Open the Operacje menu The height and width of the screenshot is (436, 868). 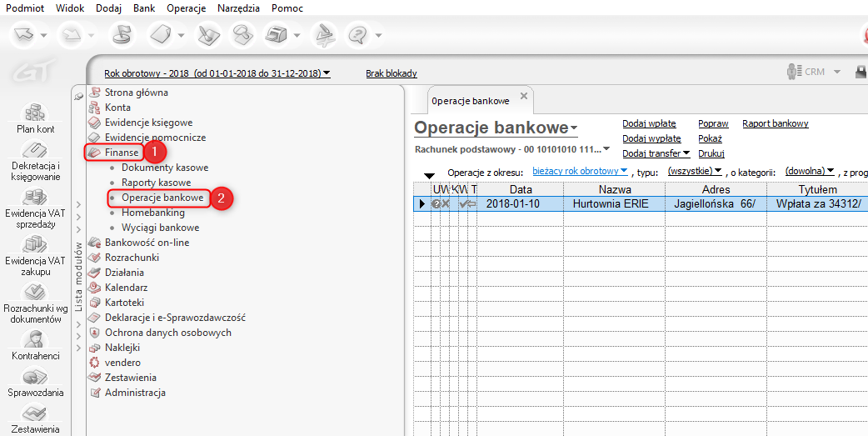pos(186,8)
